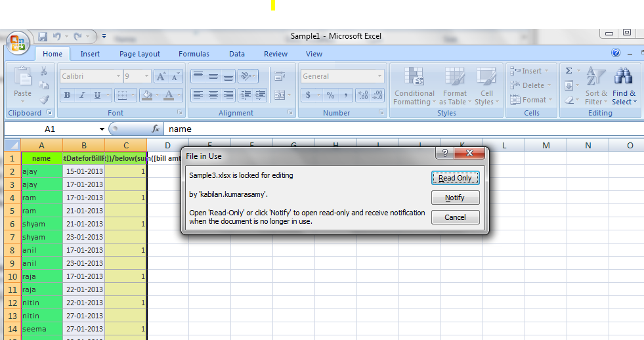Toggle Align Text Right
Viewport: 644px width, 340px height.
(228, 95)
